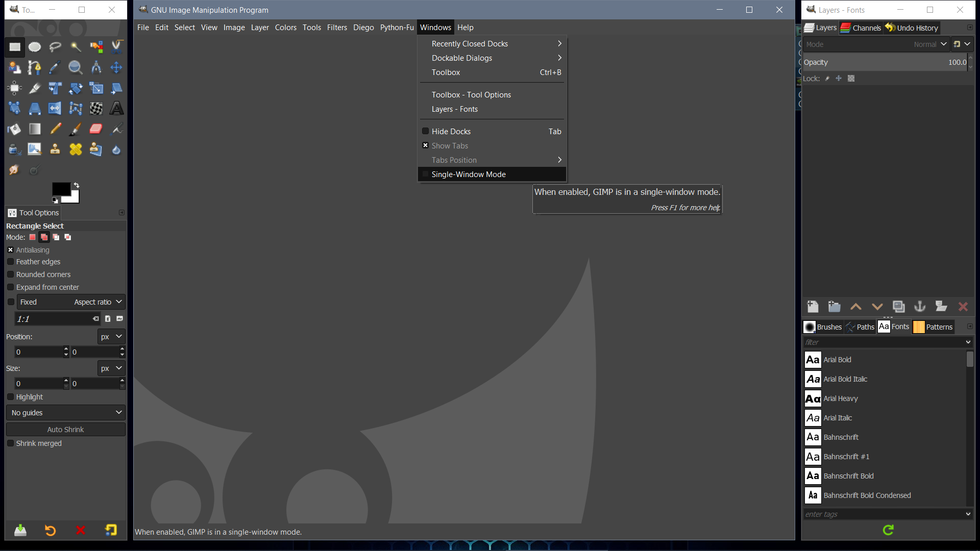This screenshot has width=980, height=551.
Task: Choose Layers - Fonts menu entry
Action: coord(492,109)
